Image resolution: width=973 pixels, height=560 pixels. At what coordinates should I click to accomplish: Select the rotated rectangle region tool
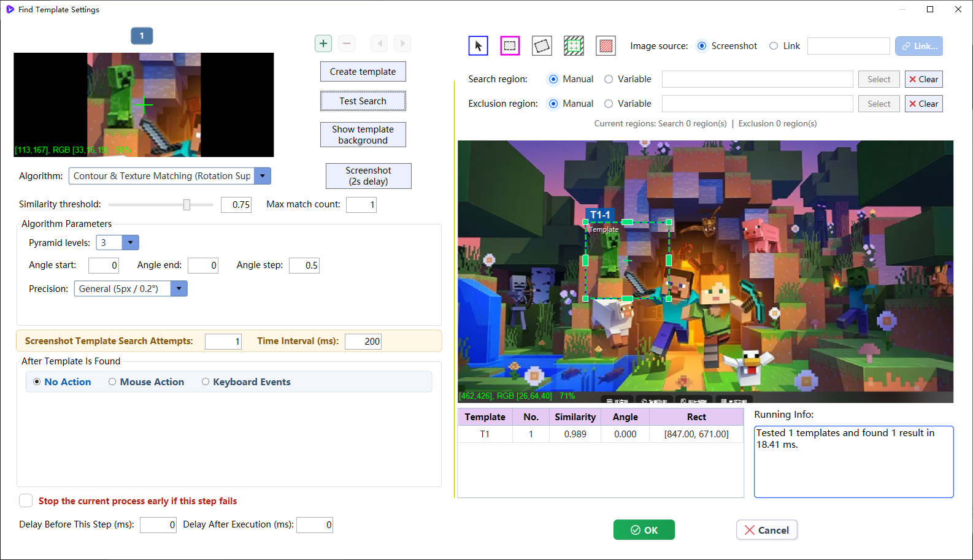[x=542, y=46]
